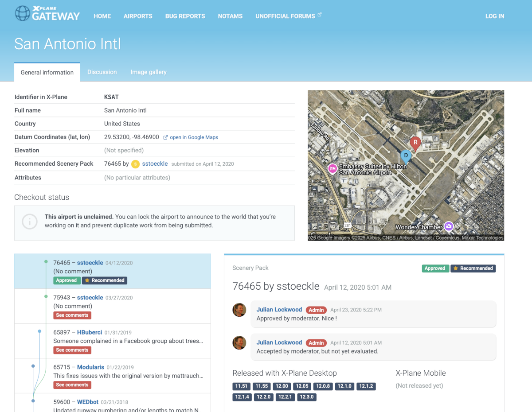Click the external link icon before open in Google Maps
The height and width of the screenshot is (412, 532).
click(165, 137)
